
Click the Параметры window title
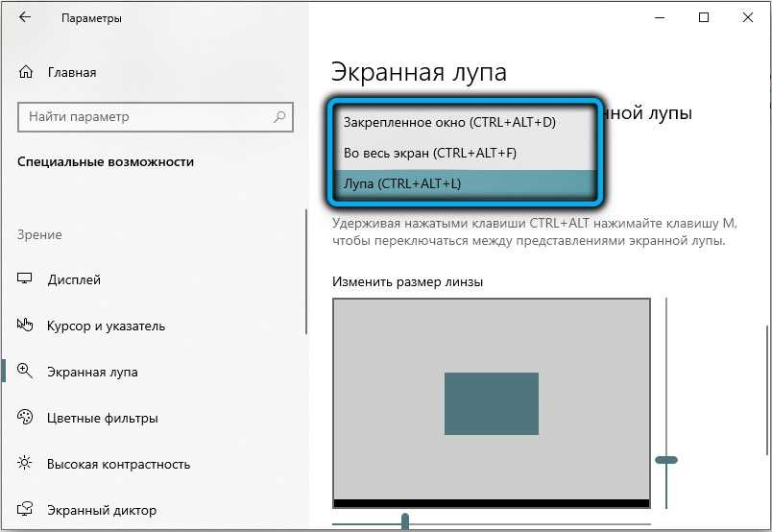[91, 18]
